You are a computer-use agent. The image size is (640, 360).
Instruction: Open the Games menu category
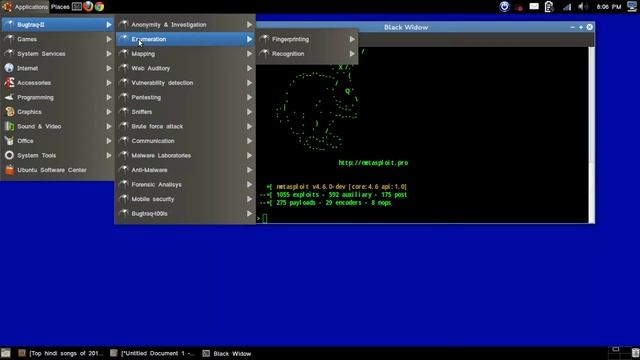pos(58,39)
